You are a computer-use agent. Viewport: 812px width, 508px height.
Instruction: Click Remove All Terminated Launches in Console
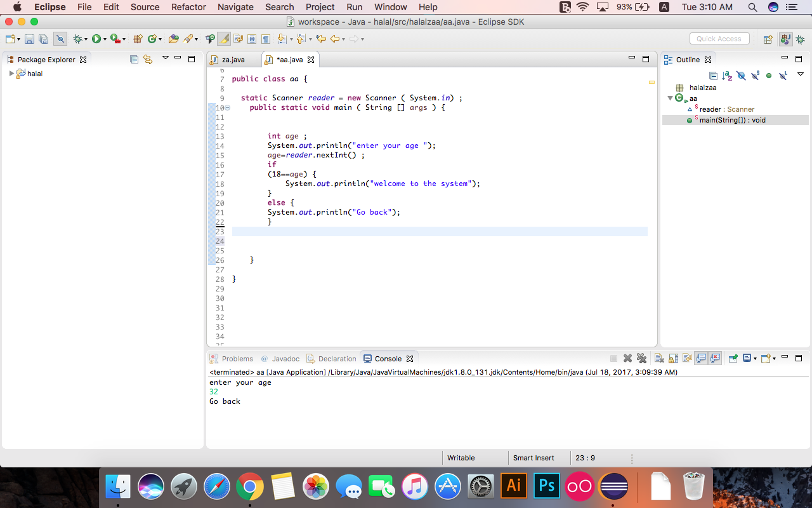[x=641, y=359]
